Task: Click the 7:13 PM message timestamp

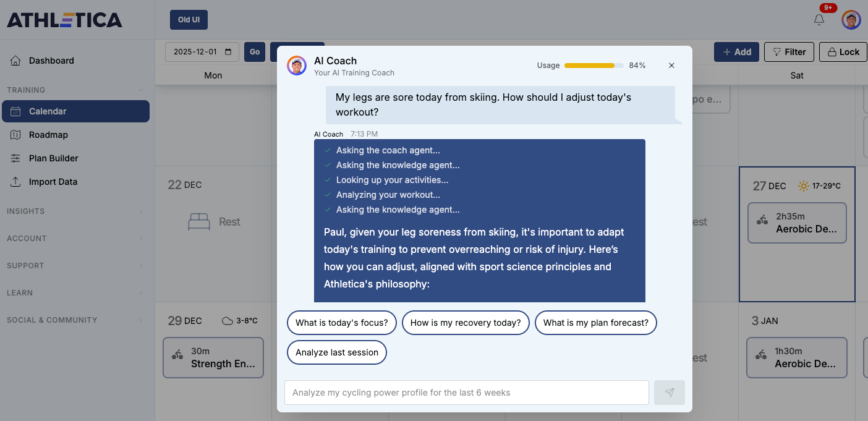Action: (364, 134)
